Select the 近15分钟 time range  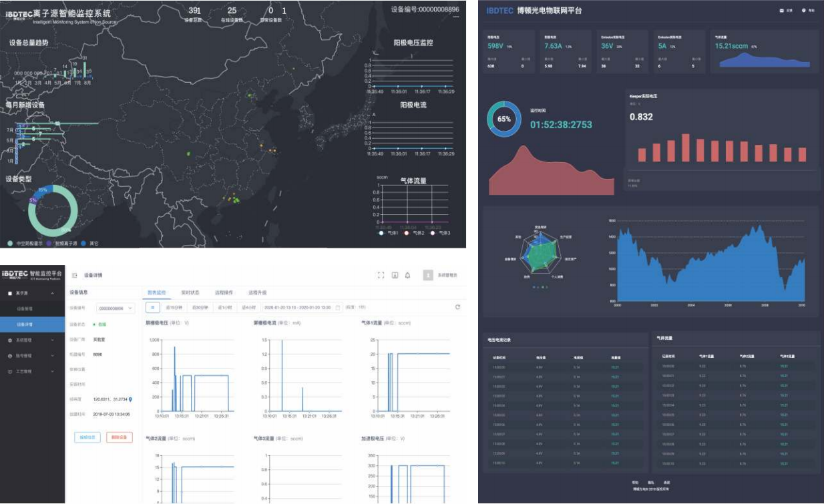coord(174,307)
